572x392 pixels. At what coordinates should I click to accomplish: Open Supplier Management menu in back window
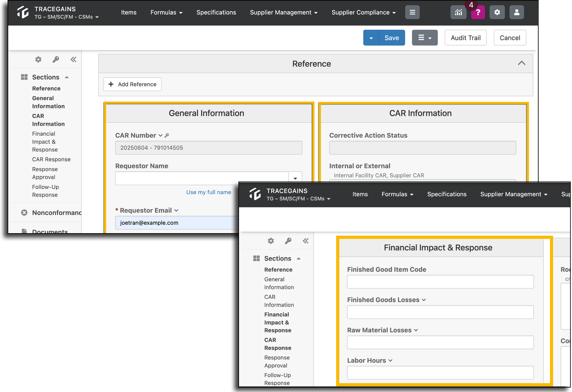[284, 12]
